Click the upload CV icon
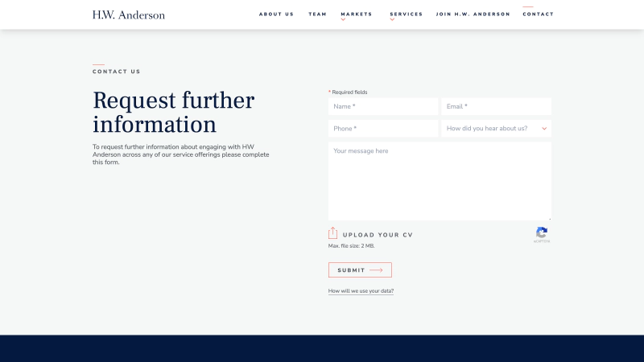Screen dimensions: 644x362 (x=332, y=233)
